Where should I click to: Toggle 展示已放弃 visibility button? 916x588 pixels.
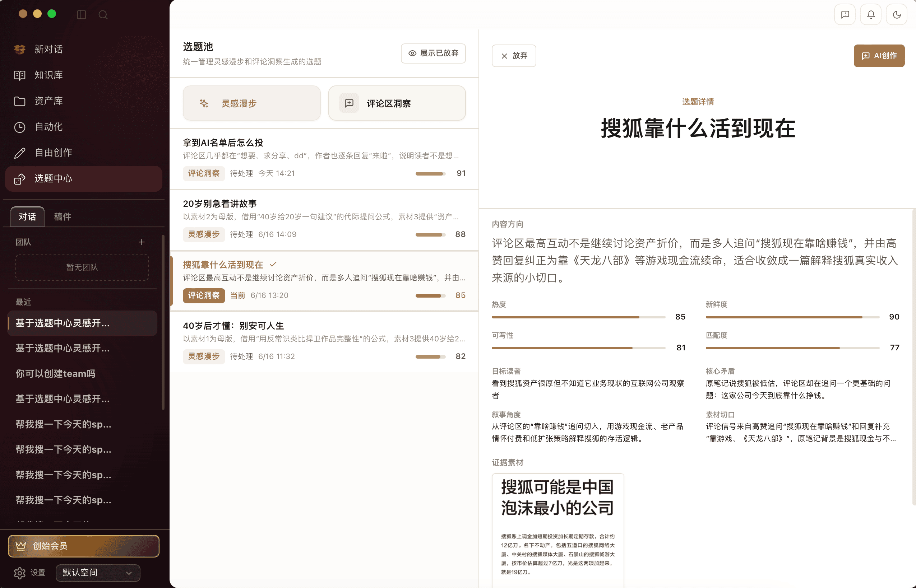coord(433,53)
